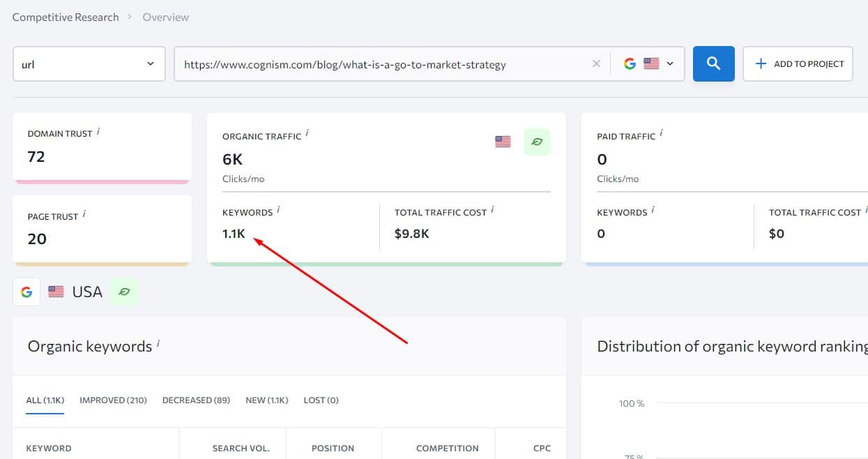
Task: Open Competitive Research breadcrumb
Action: point(66,17)
